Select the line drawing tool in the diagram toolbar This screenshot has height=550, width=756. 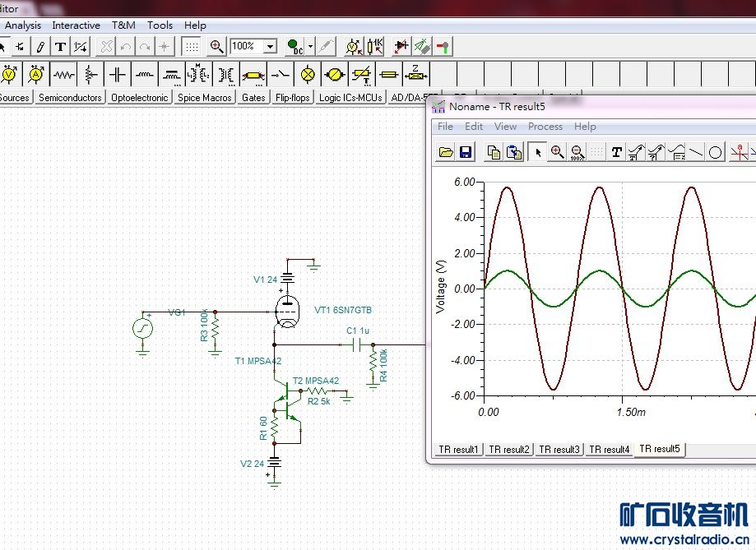(696, 152)
